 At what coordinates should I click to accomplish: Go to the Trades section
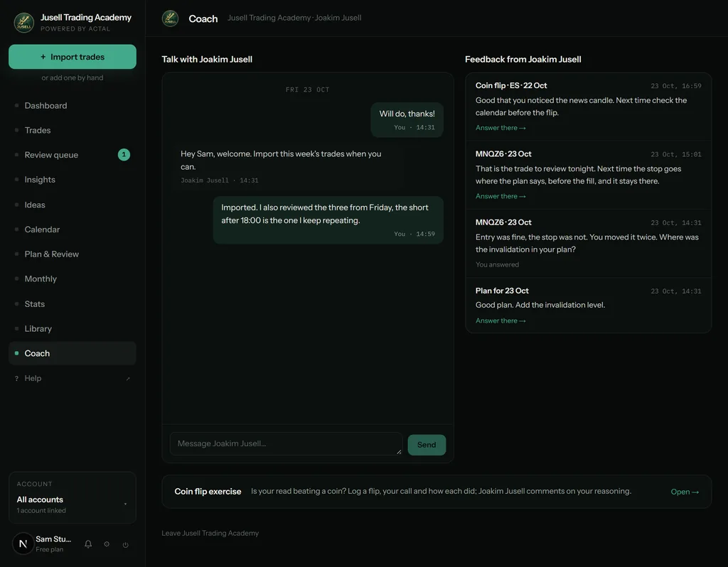73,131
